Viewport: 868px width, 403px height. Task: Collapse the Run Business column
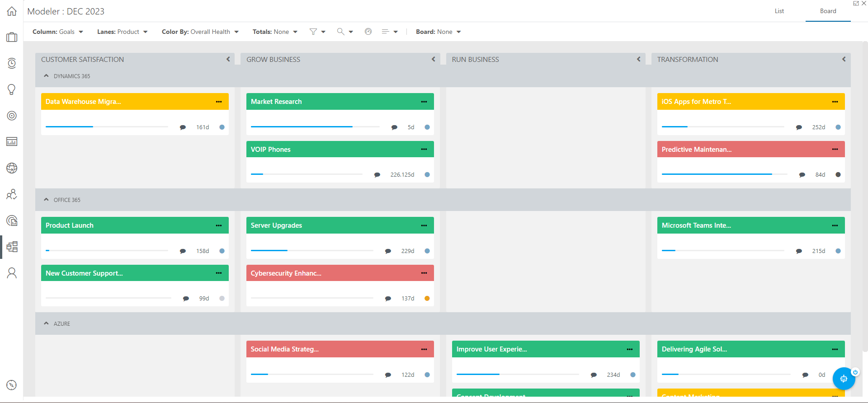(639, 59)
